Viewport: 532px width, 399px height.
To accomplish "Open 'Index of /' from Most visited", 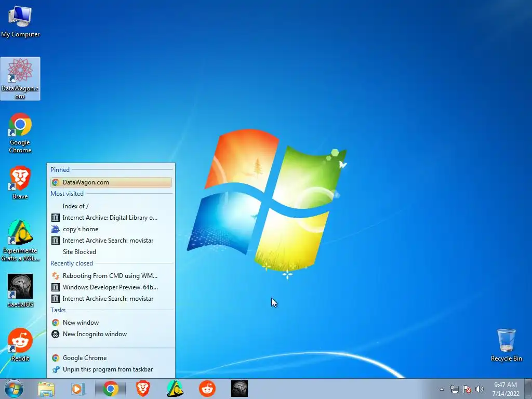I will point(111,206).
